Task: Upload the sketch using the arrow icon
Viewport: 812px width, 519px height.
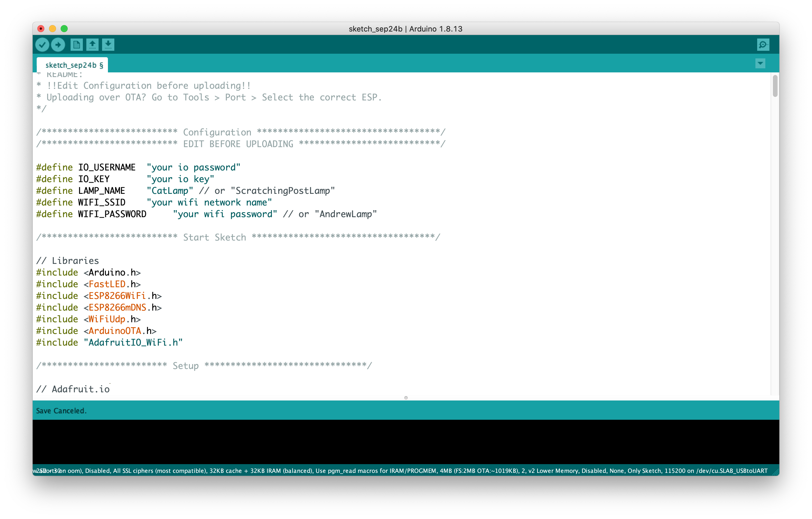Action: (x=58, y=44)
